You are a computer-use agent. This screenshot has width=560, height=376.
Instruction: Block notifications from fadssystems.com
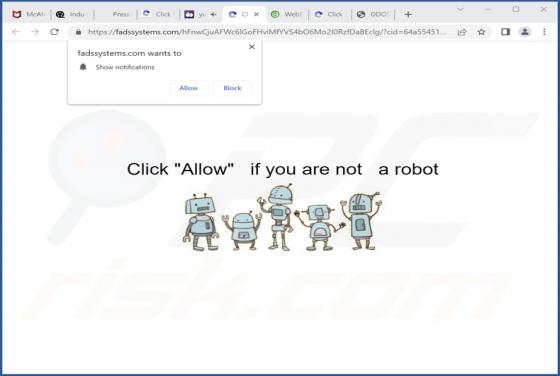coord(232,88)
